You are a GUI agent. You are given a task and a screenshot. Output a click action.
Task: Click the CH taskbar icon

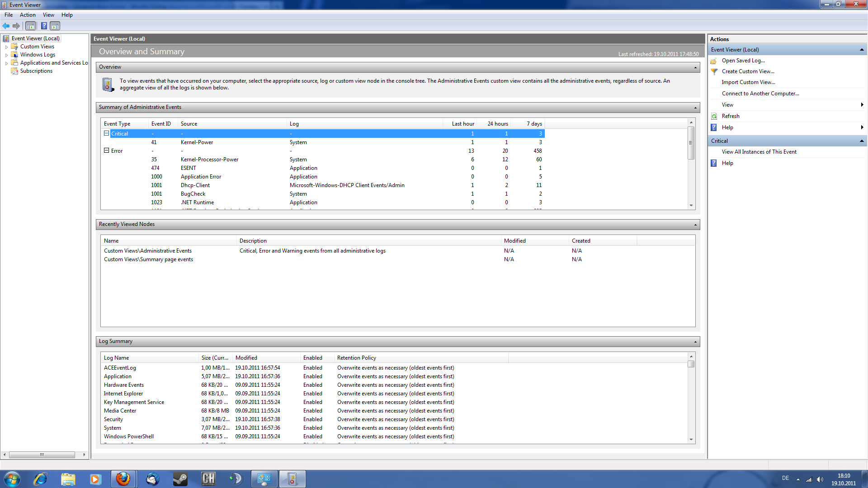208,479
